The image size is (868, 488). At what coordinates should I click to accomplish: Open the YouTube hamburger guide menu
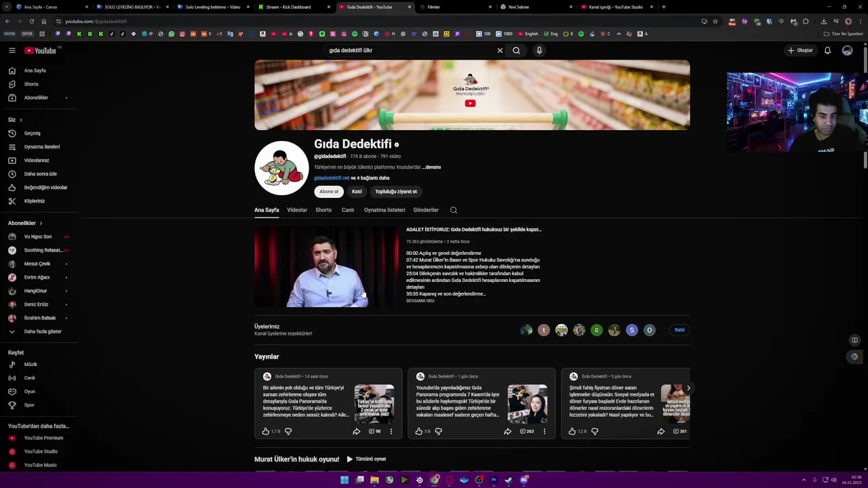12,50
